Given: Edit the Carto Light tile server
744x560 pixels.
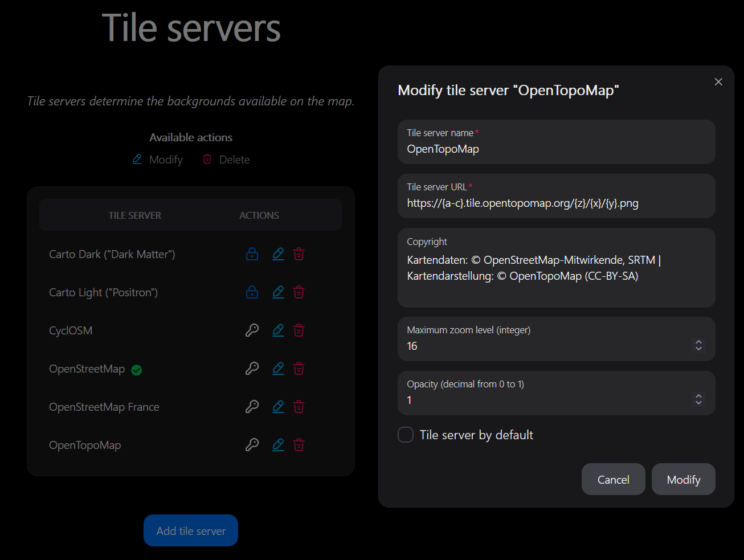Looking at the screenshot, I should (x=278, y=292).
